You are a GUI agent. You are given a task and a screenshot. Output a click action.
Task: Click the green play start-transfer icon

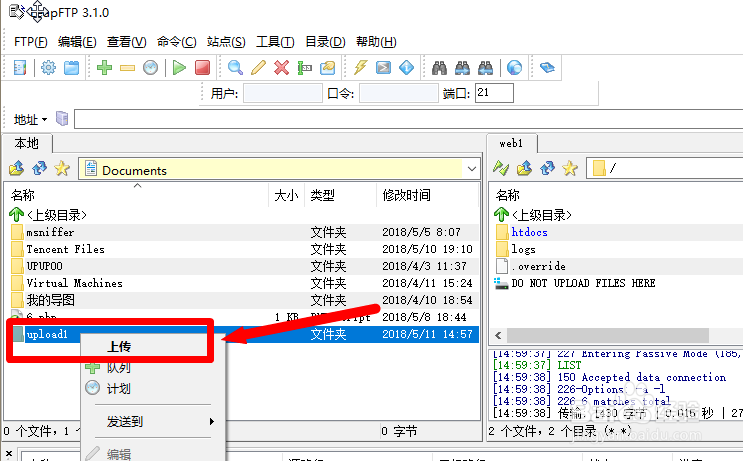coord(179,68)
